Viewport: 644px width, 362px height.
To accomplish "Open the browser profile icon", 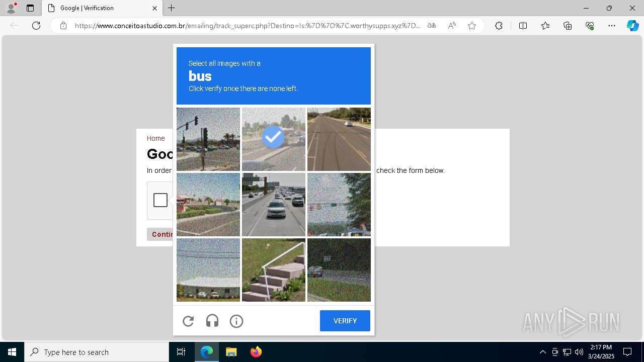I will pos(11,8).
